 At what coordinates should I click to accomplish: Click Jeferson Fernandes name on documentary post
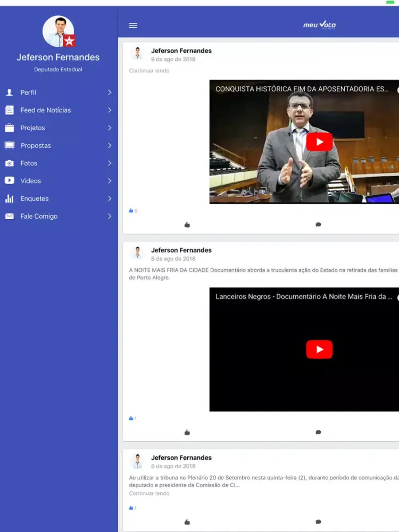click(x=181, y=250)
